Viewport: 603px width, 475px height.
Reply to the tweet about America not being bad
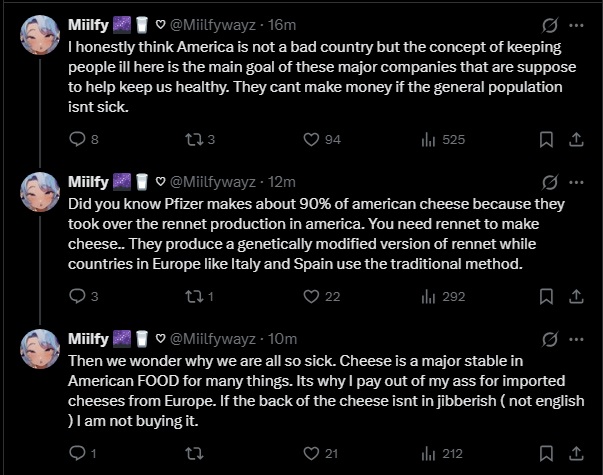coord(84,139)
